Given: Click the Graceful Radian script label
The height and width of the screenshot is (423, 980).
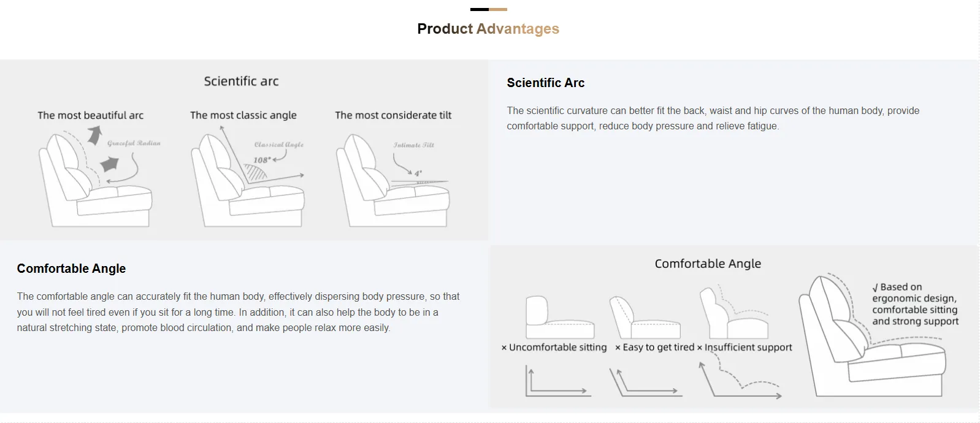Looking at the screenshot, I should 134,143.
